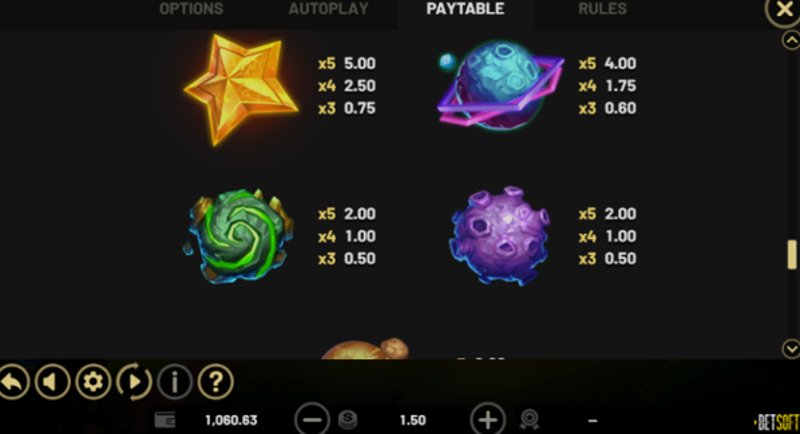Close the paytable panel
The image size is (800, 434).
pos(783,9)
